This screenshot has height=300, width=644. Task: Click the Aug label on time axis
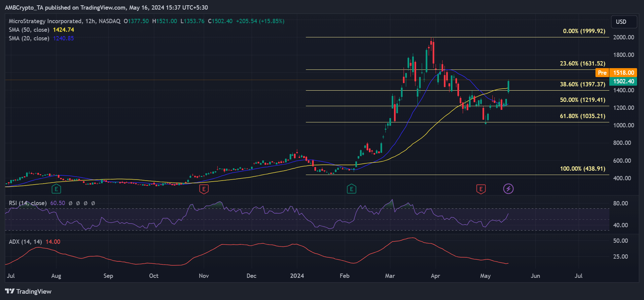tap(56, 276)
